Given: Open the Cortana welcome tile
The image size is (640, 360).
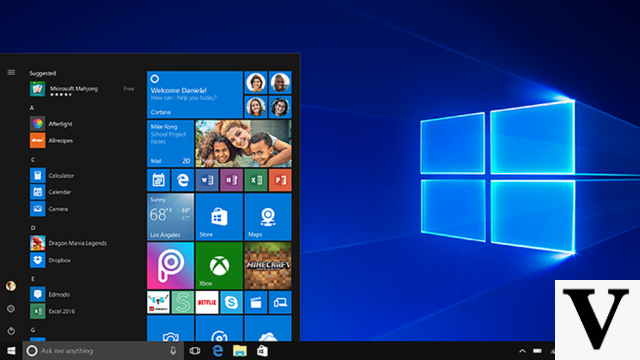Looking at the screenshot, I should (195, 95).
